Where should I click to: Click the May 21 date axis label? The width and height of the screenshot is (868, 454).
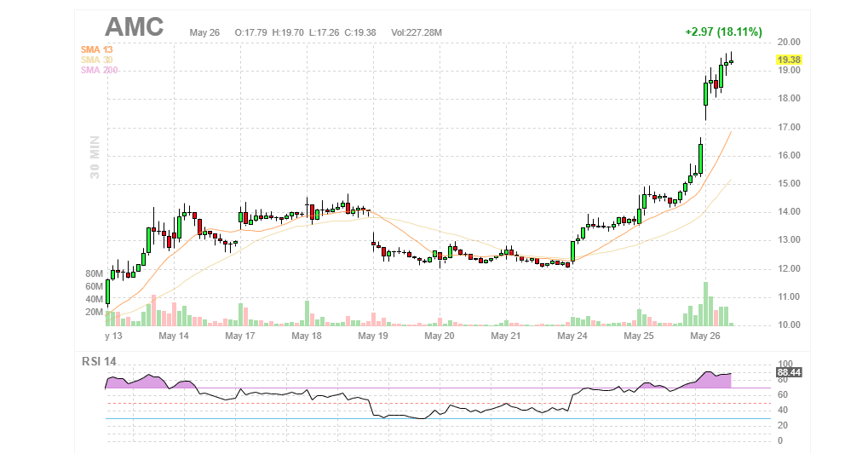click(506, 336)
